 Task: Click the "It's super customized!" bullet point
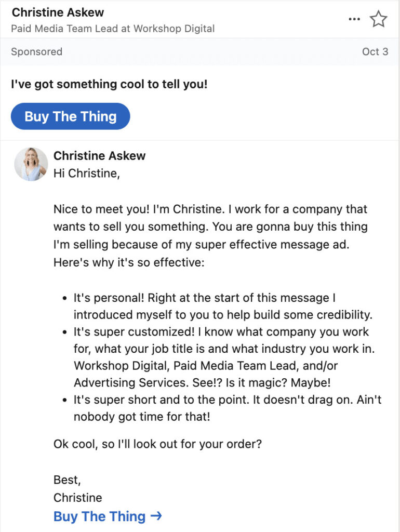221,356
